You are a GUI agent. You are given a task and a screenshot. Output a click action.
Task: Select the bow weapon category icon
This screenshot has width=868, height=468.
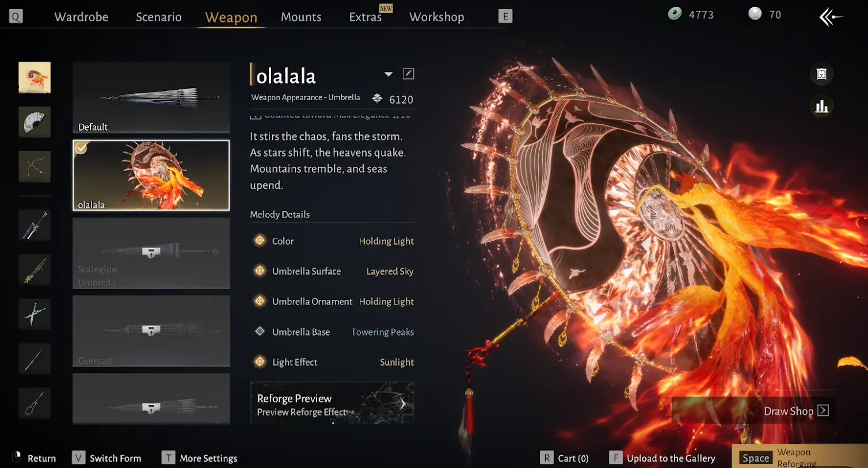point(35,166)
